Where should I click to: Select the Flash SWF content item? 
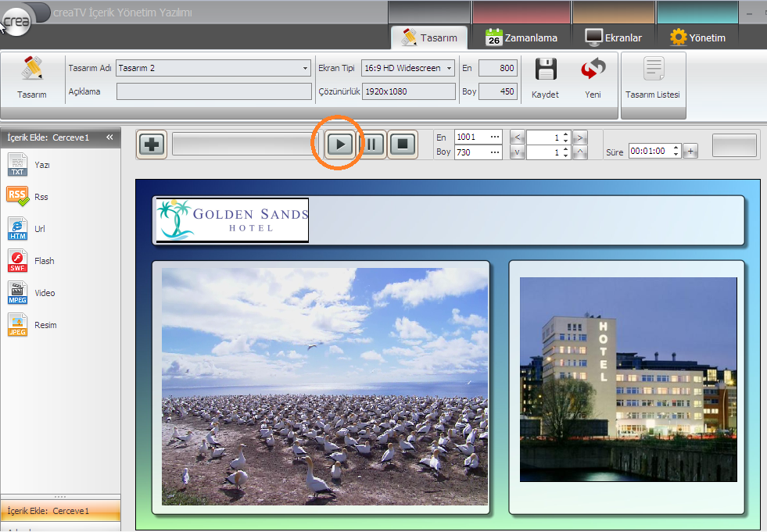[x=18, y=261]
